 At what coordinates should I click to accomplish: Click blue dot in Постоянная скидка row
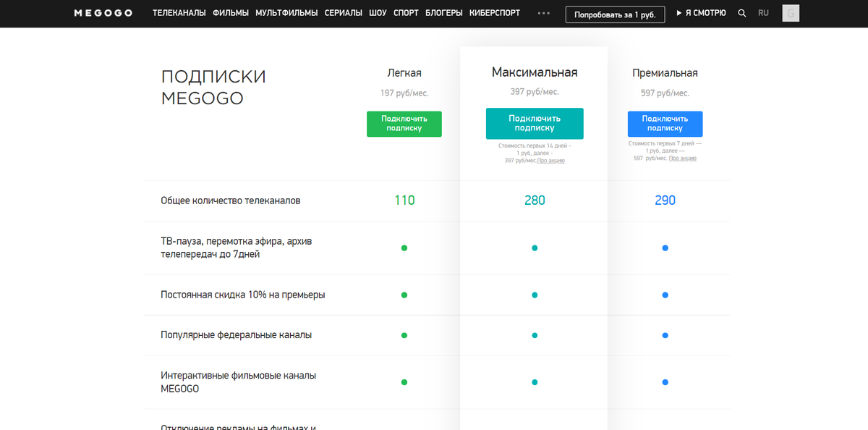(x=665, y=295)
